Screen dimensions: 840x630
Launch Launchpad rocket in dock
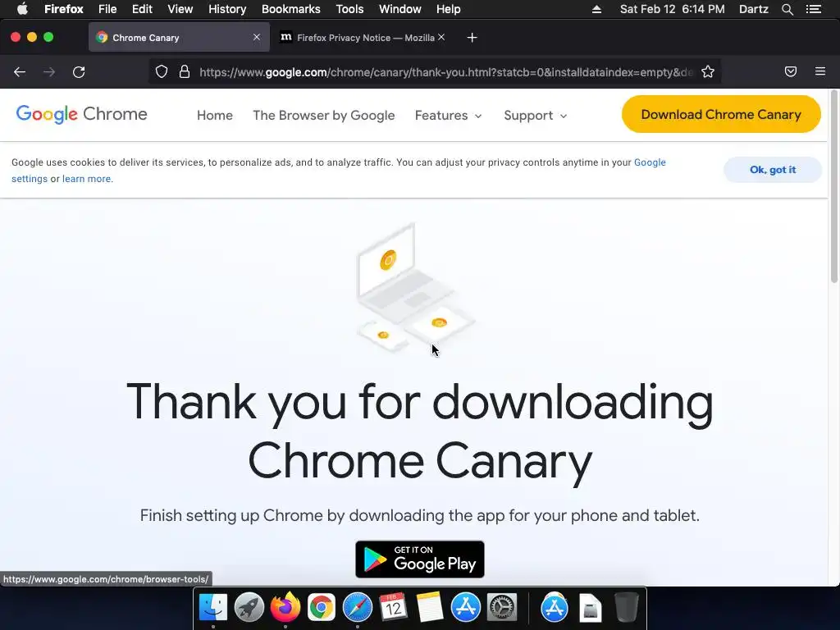point(249,608)
